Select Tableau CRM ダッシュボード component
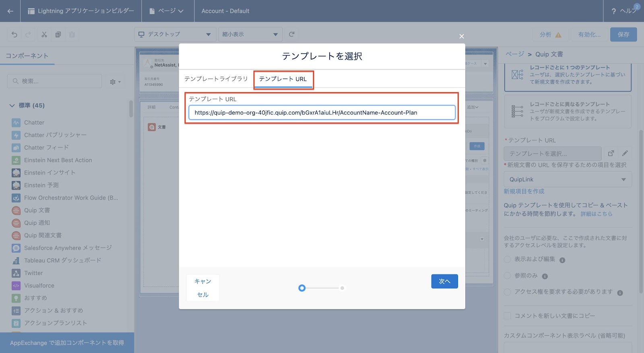The height and width of the screenshot is (353, 644). click(57, 260)
